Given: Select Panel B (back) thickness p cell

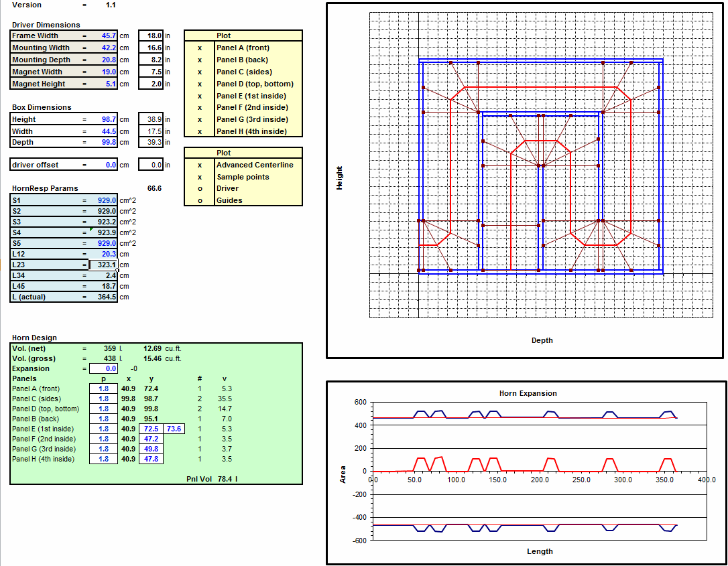Looking at the screenshot, I should [103, 419].
